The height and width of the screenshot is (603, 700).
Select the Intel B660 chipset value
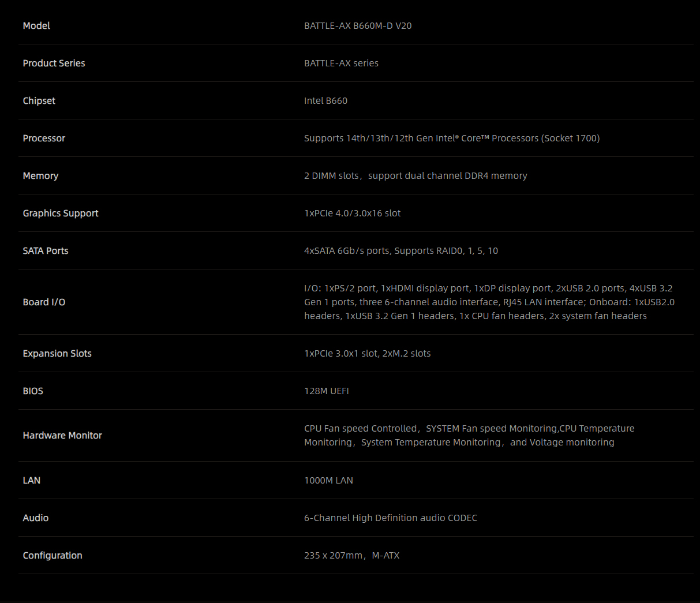325,101
